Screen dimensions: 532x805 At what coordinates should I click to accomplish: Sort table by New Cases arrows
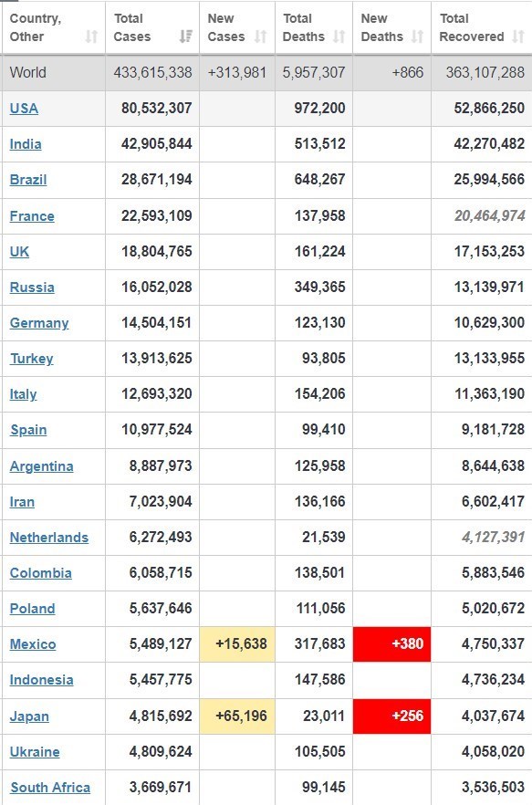point(261,37)
